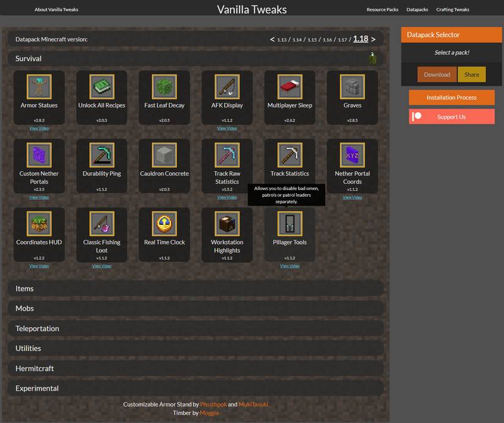Select the Cauldron Concrete block icon
The image size is (504, 423).
click(x=164, y=155)
